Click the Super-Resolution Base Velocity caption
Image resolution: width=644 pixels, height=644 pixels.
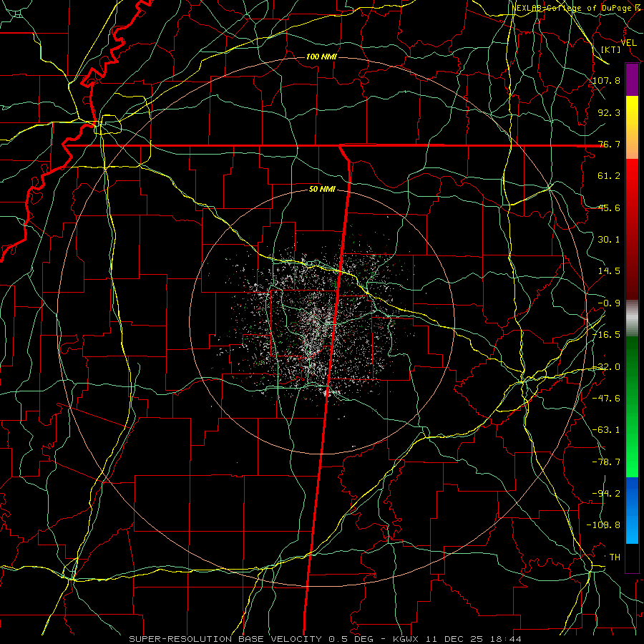pyautogui.click(x=326, y=639)
